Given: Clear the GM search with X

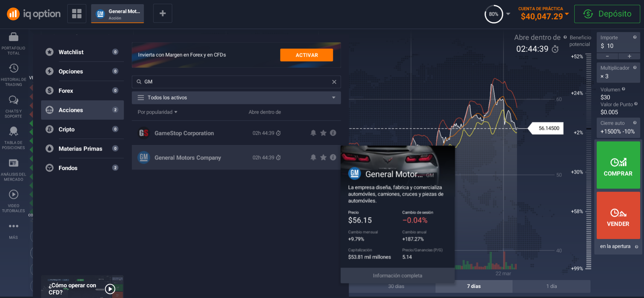Looking at the screenshot, I should (334, 82).
